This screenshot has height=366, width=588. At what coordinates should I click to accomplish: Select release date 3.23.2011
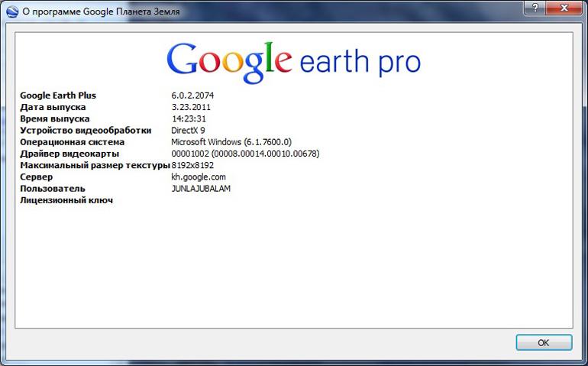pos(191,108)
